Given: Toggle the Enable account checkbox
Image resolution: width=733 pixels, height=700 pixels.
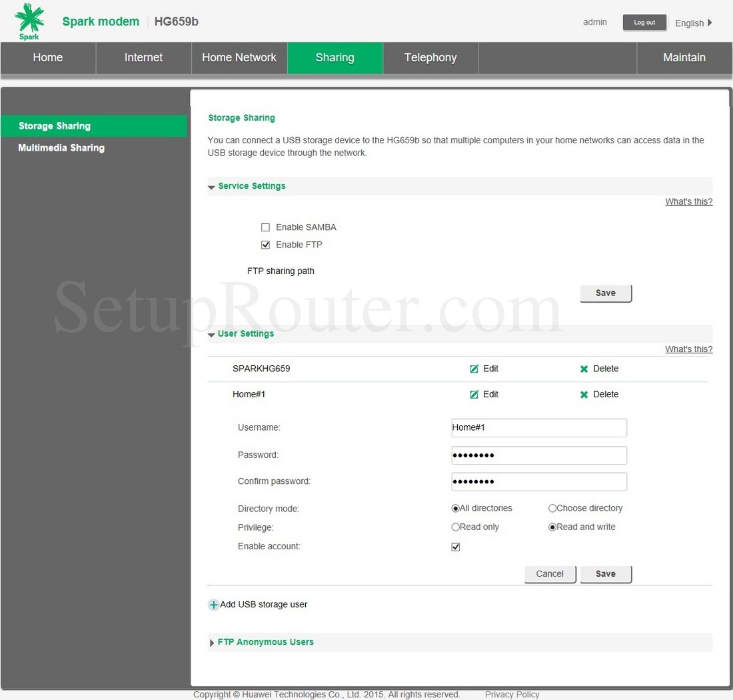Looking at the screenshot, I should pos(456,547).
